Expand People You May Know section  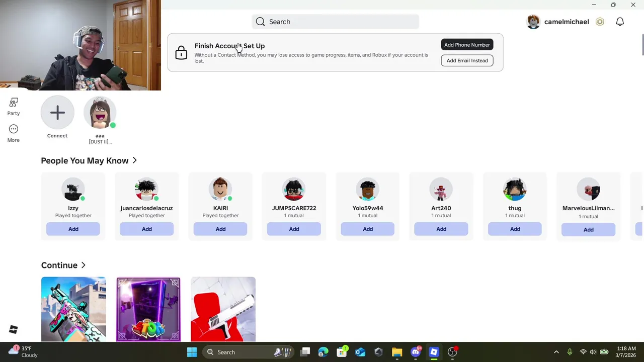click(x=134, y=160)
